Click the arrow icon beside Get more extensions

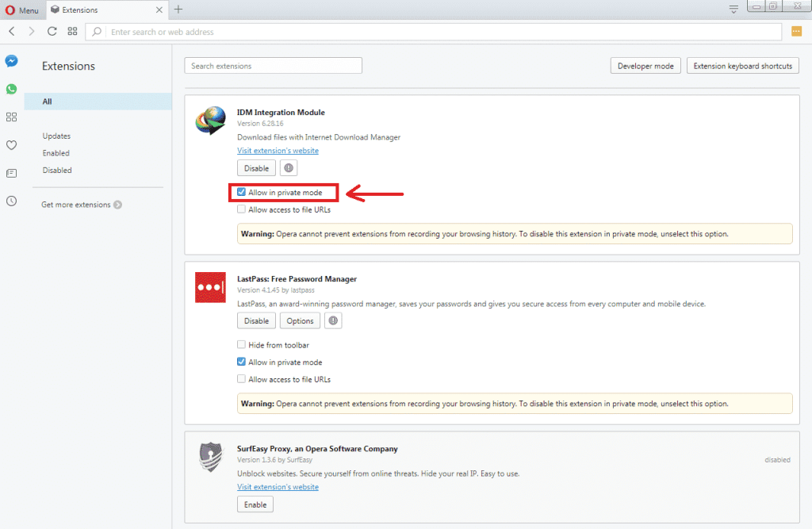(x=117, y=205)
